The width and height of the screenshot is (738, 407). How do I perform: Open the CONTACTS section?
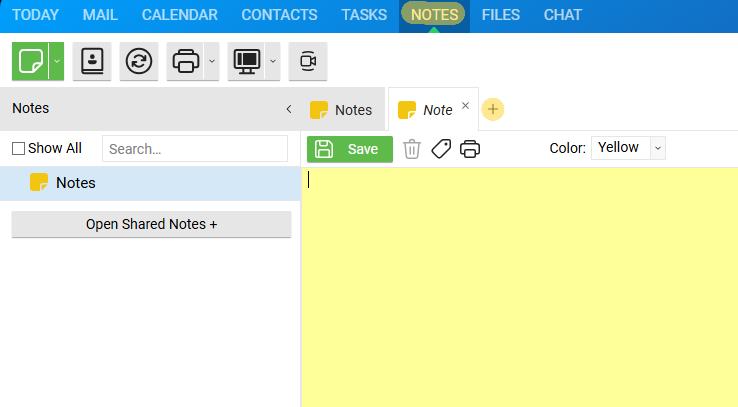coord(280,15)
